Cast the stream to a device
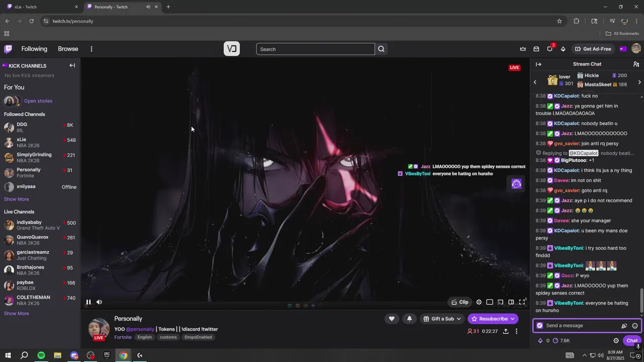Viewport: 644px width, 362px height. (501, 302)
